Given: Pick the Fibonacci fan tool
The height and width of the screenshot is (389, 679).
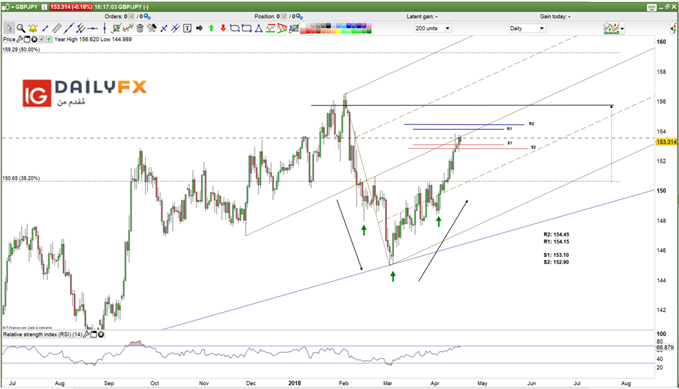Looking at the screenshot, I should coord(282,29).
